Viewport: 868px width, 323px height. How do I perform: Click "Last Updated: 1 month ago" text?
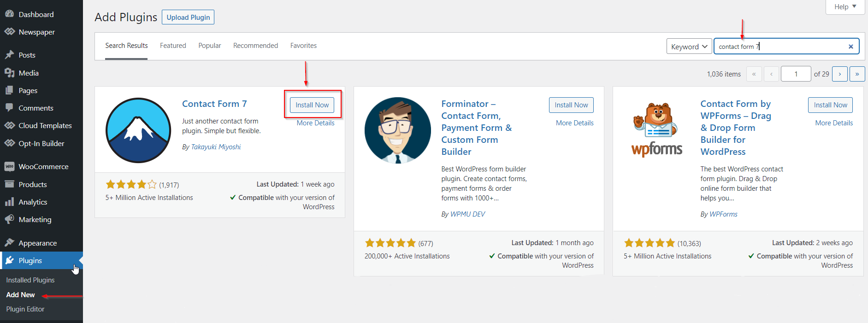(x=552, y=243)
